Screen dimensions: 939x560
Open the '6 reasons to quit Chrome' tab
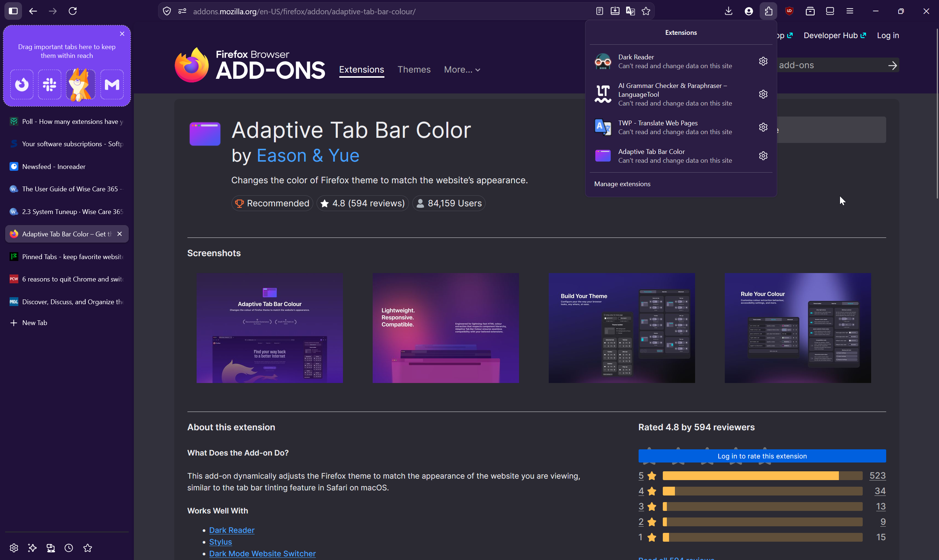click(67, 279)
